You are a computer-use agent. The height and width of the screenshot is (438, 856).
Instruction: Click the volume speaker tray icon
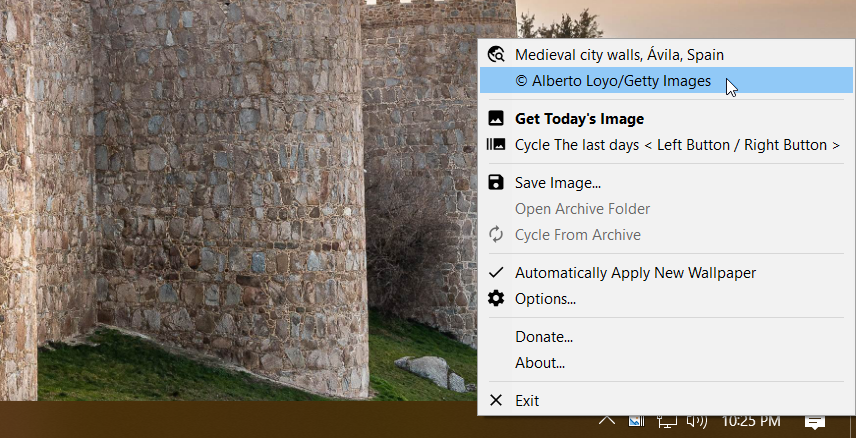[697, 421]
